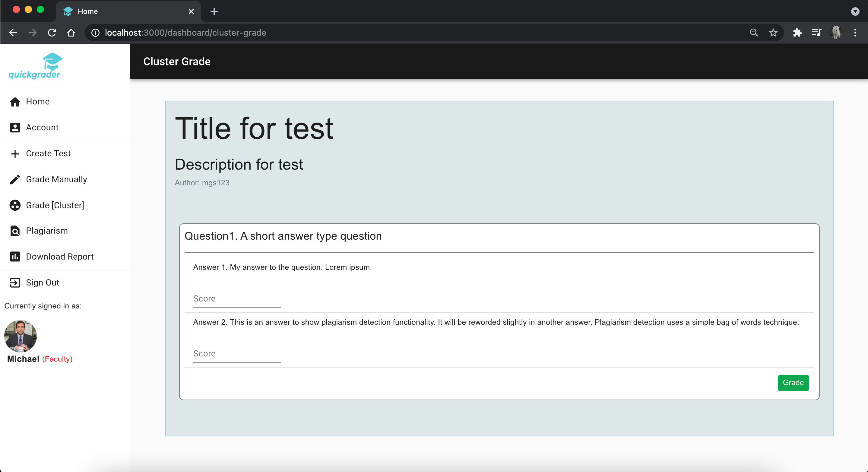Open the browser extensions puzzle icon

click(x=797, y=33)
